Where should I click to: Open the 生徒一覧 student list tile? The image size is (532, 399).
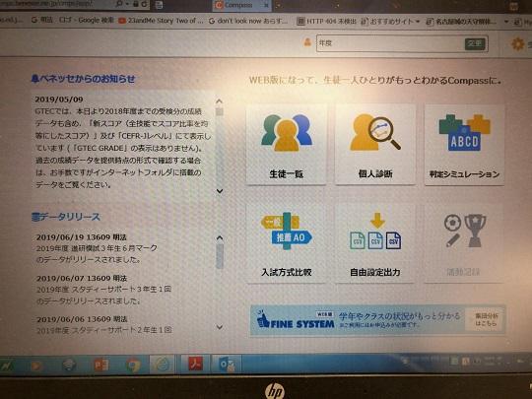pyautogui.click(x=286, y=145)
